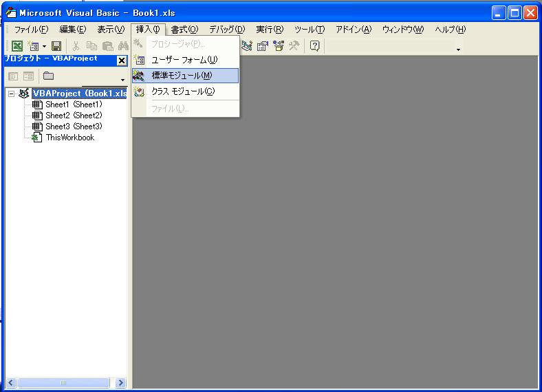Image resolution: width=542 pixels, height=392 pixels.
Task: Click the Paste clipboard icon
Action: (x=107, y=45)
